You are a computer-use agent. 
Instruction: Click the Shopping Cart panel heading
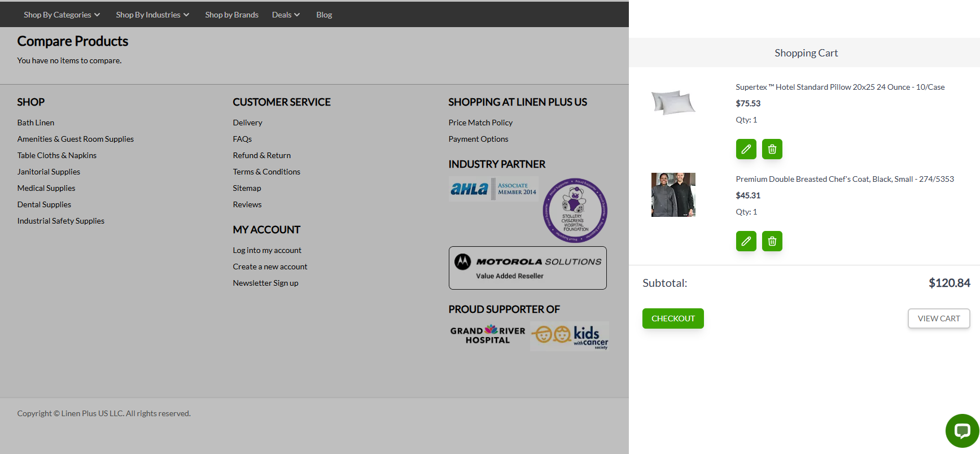(806, 53)
